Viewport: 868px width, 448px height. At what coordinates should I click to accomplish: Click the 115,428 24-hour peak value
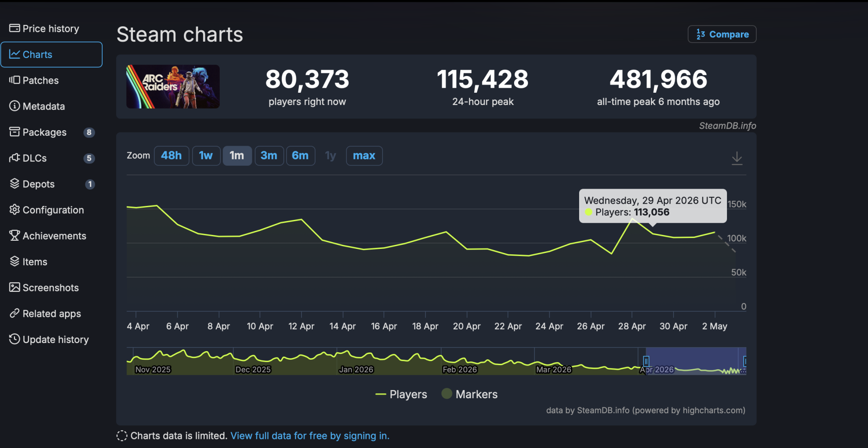(x=483, y=79)
